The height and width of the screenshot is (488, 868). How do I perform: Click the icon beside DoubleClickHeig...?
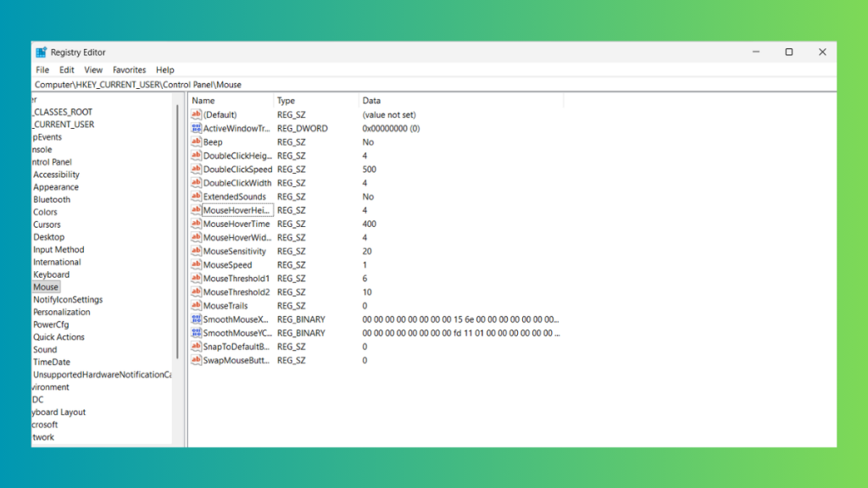coord(196,156)
